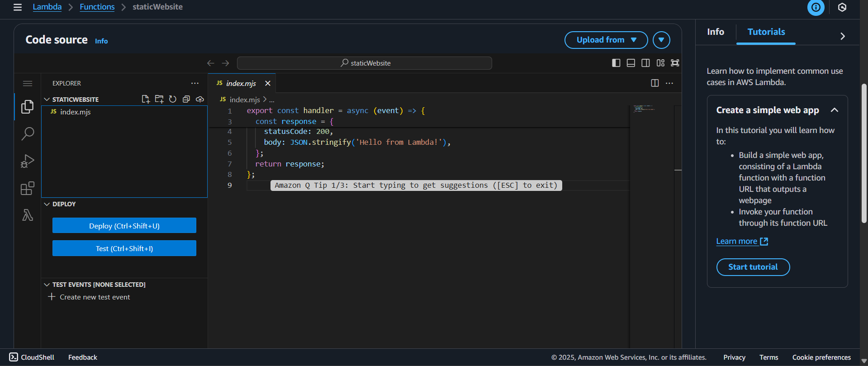Screen dimensions: 868x366
Task: Switch to the Tutorials tab
Action: pyautogui.click(x=766, y=32)
